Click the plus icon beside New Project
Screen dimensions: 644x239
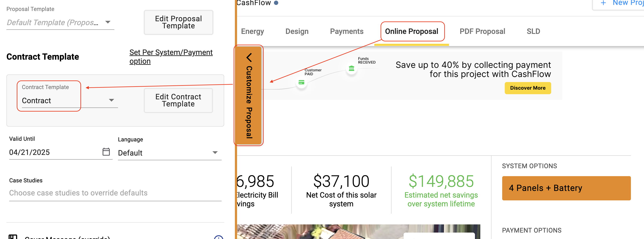(x=603, y=3)
